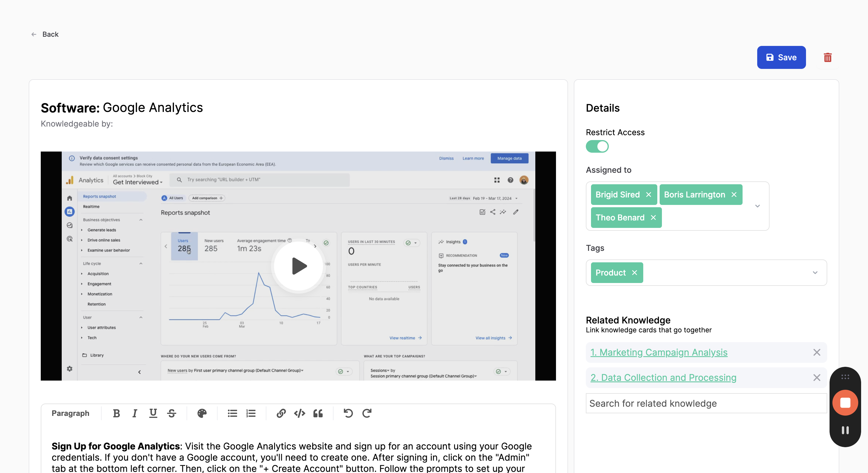The height and width of the screenshot is (473, 868).
Task: Delete card with red trash icon
Action: click(x=828, y=57)
